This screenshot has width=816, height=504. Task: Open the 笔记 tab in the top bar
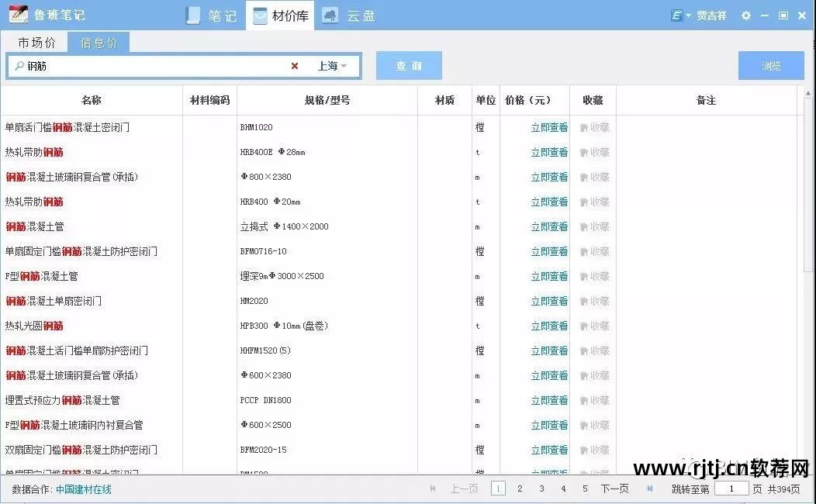pos(212,16)
